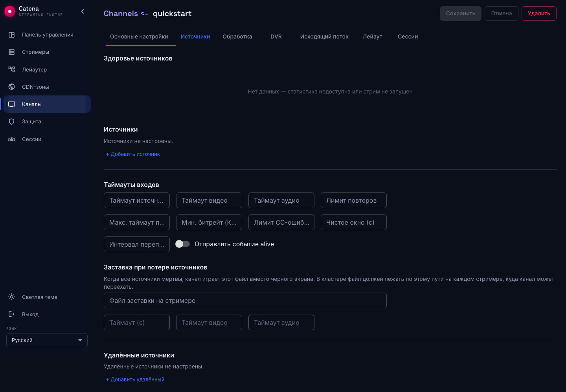566x392 pixels.
Task: Click the Сессии people icon
Action: (x=12, y=139)
